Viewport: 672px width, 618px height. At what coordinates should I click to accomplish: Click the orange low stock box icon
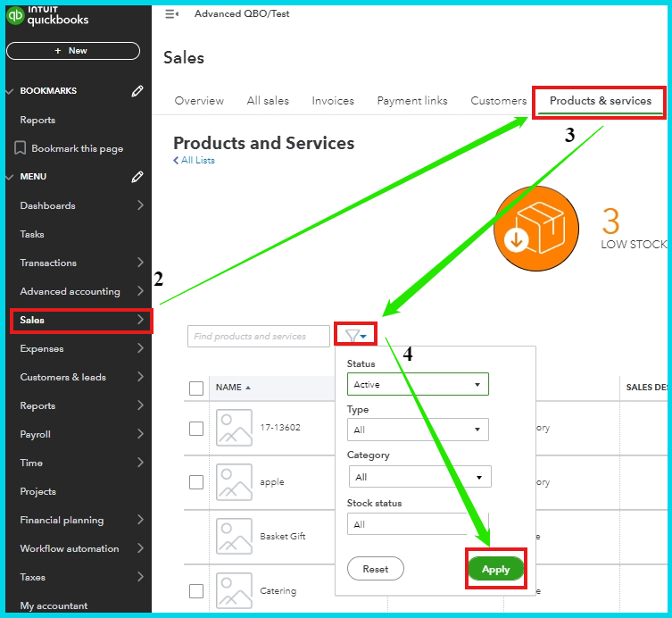pyautogui.click(x=536, y=229)
